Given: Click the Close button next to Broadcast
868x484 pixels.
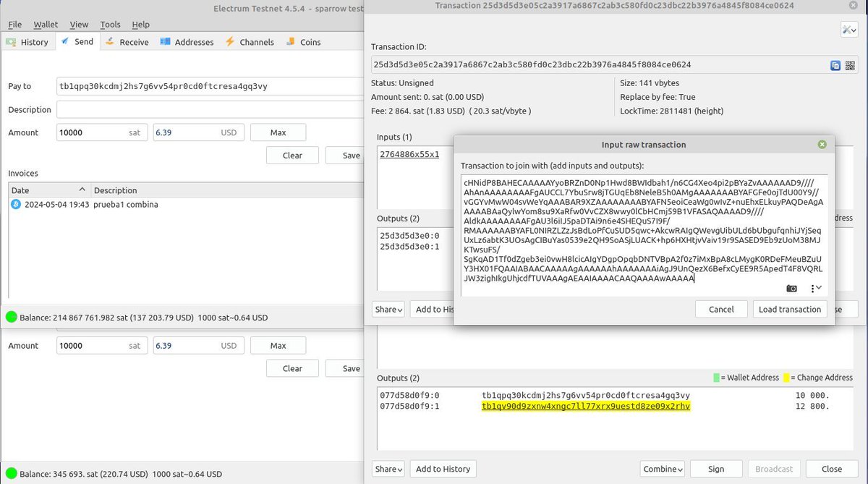Looking at the screenshot, I should (x=832, y=469).
